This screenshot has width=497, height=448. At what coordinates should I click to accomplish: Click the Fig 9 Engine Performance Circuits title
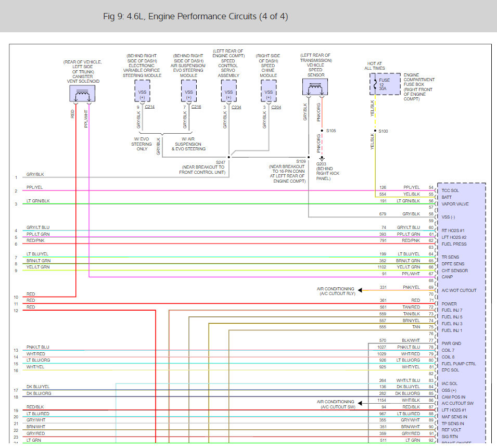tap(196, 17)
